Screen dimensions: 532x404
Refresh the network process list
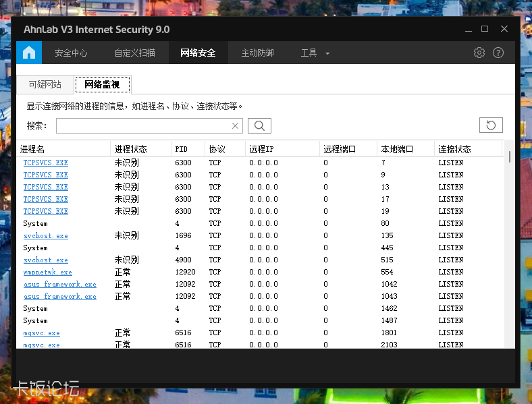click(491, 125)
